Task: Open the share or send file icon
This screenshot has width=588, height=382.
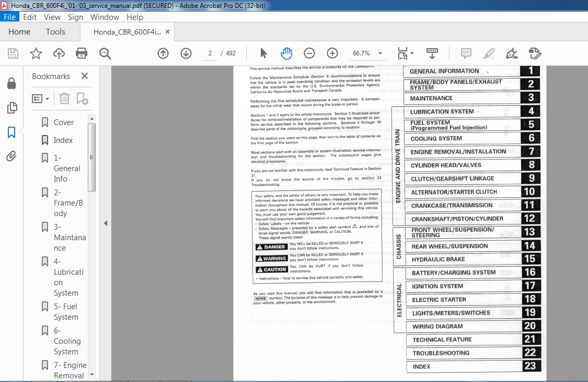Action: (x=535, y=53)
